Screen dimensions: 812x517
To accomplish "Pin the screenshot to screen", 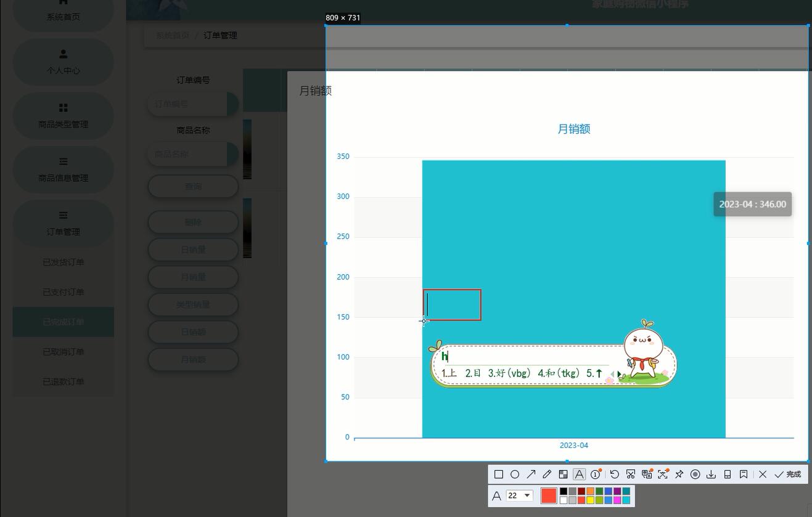I will click(x=679, y=474).
